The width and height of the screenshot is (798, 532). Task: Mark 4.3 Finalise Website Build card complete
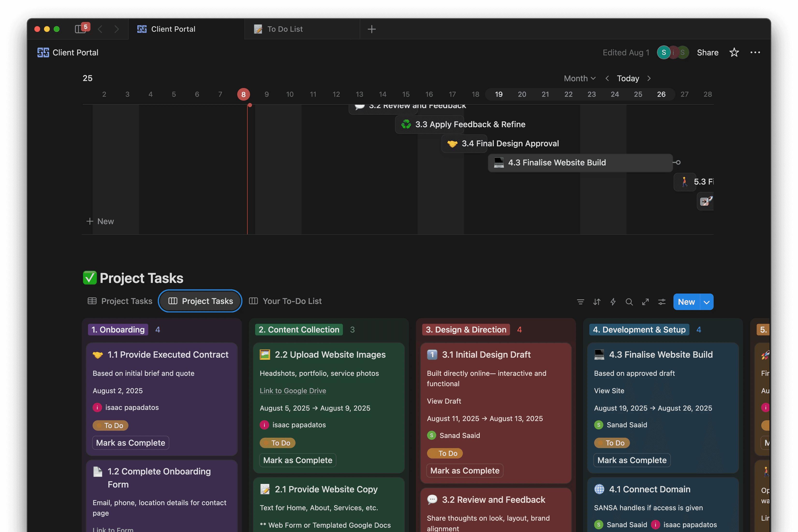[632, 460]
